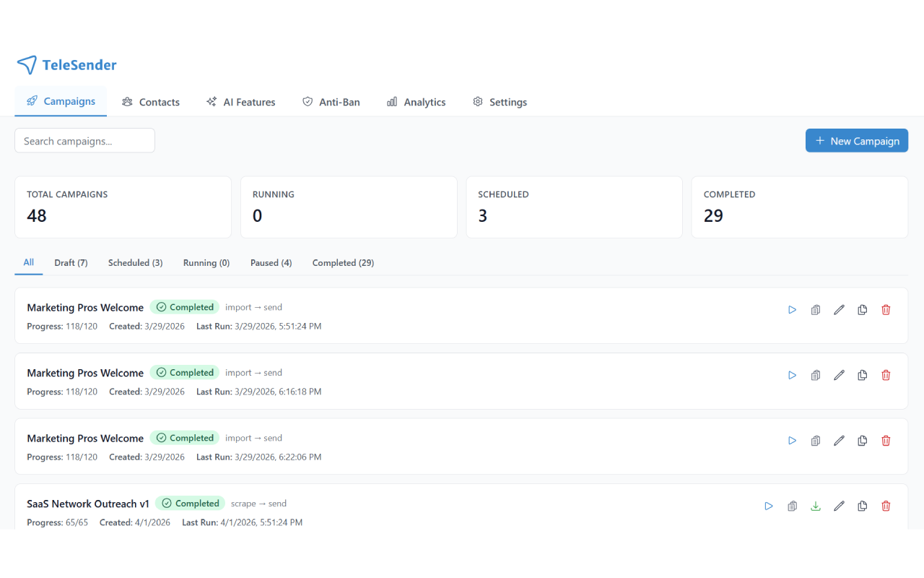Filter campaigns by Paused (4)
The height and width of the screenshot is (578, 924).
pyautogui.click(x=271, y=263)
